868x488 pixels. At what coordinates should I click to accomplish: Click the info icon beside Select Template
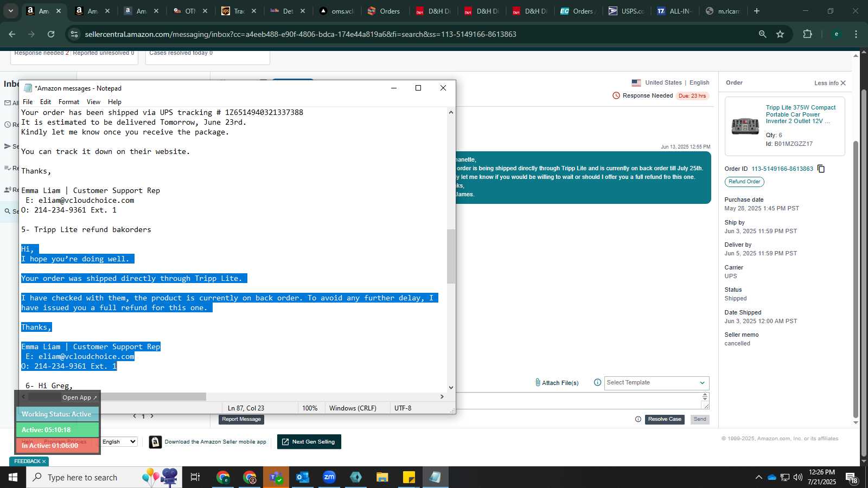[597, 382]
